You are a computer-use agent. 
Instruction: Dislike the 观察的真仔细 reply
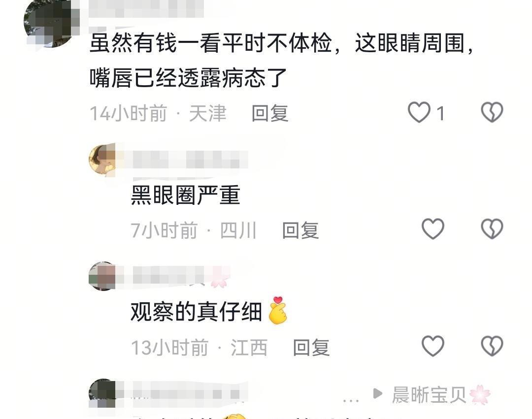tap(492, 346)
